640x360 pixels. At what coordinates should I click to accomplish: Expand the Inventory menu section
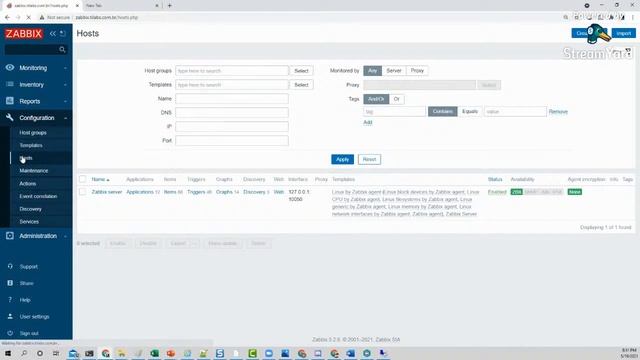[36, 84]
